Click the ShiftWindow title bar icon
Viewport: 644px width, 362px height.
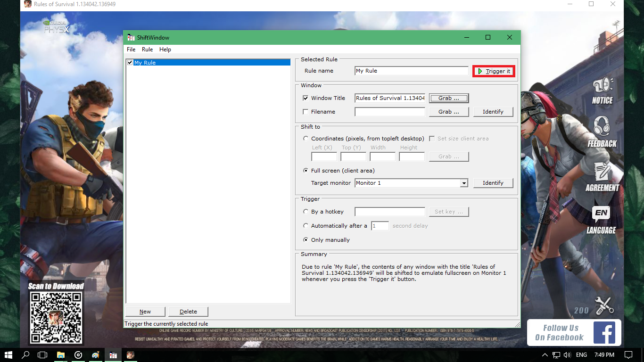point(131,38)
